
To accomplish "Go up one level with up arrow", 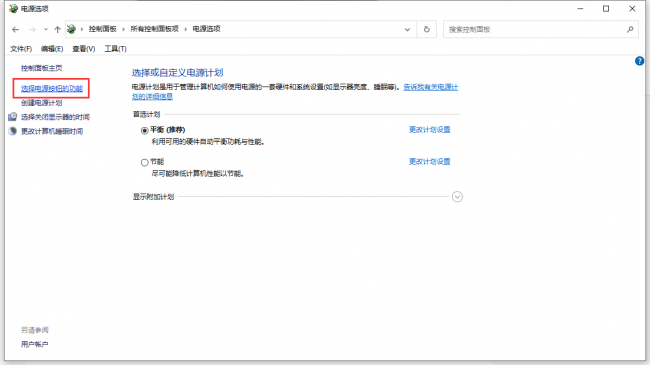I will coord(58,29).
